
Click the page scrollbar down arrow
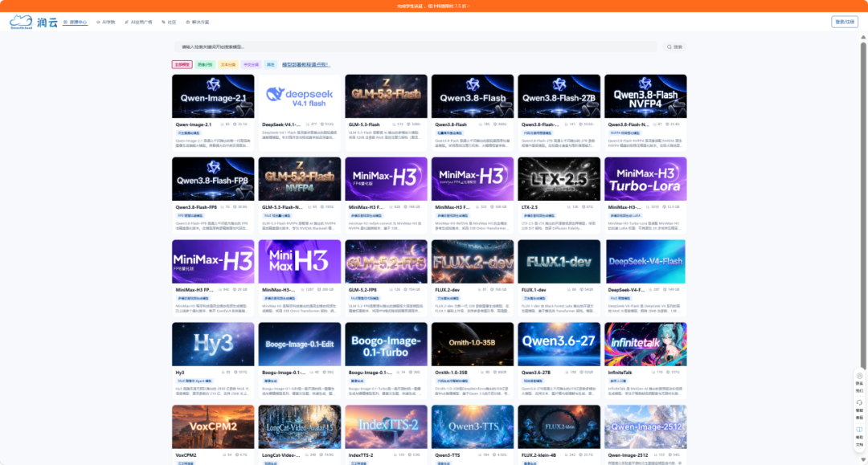pyautogui.click(x=863, y=459)
